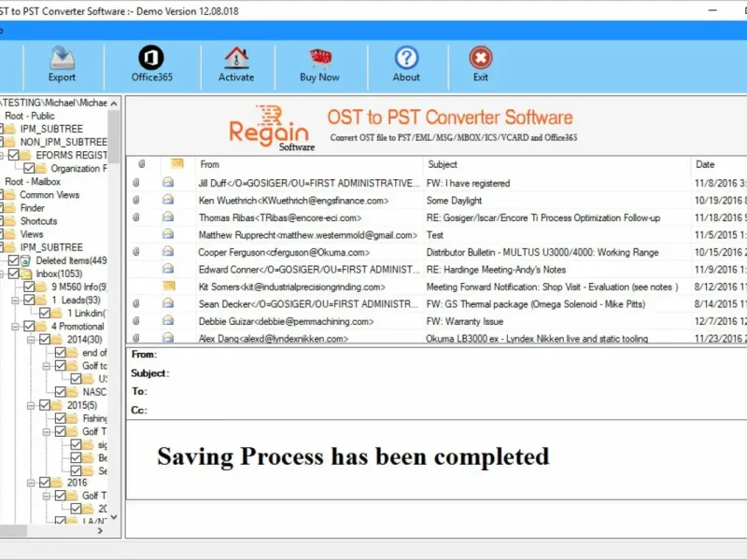Image resolution: width=747 pixels, height=560 pixels.
Task: Select Root - Mailbox tree node
Action: pyautogui.click(x=33, y=181)
